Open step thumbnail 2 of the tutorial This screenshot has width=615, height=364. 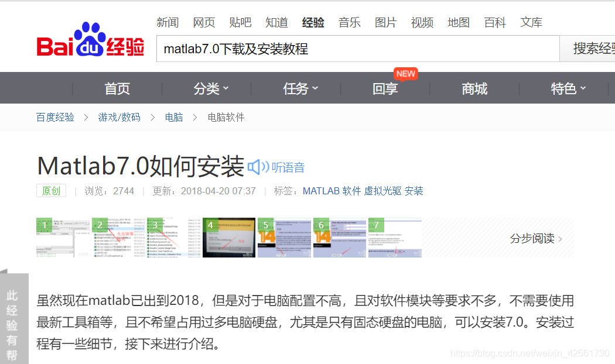[x=118, y=238]
